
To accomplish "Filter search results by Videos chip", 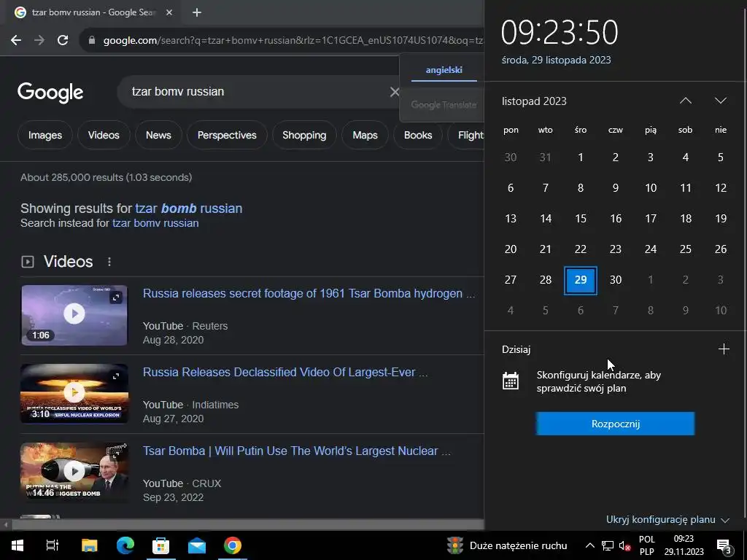I will tap(104, 135).
